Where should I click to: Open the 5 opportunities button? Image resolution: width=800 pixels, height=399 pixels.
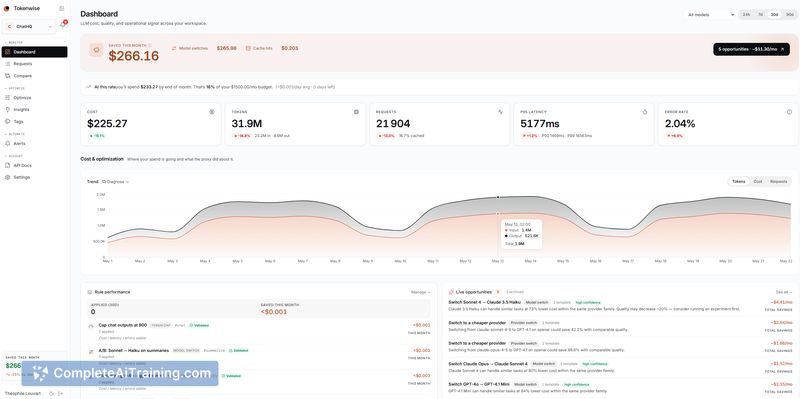point(751,49)
